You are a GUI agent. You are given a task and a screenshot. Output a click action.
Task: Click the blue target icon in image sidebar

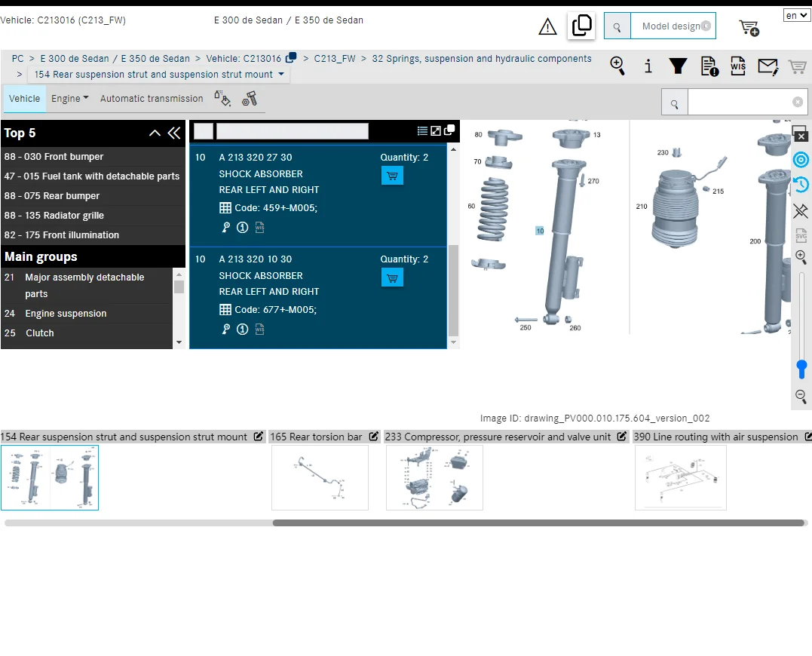[x=801, y=160]
